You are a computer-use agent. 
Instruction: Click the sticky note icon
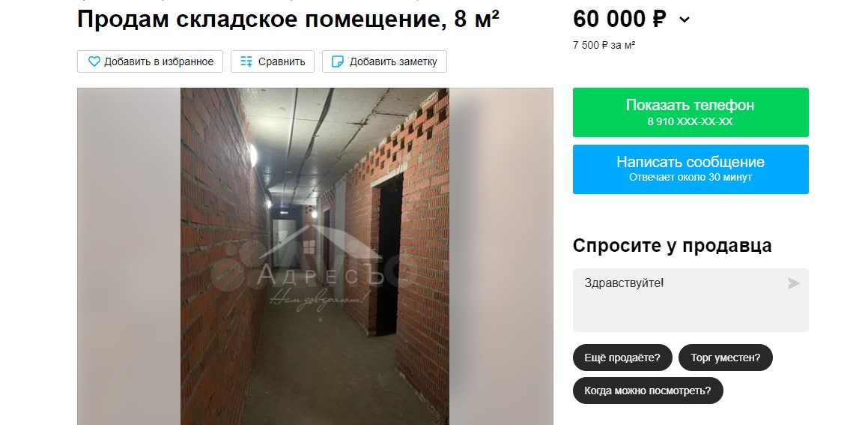click(x=337, y=61)
